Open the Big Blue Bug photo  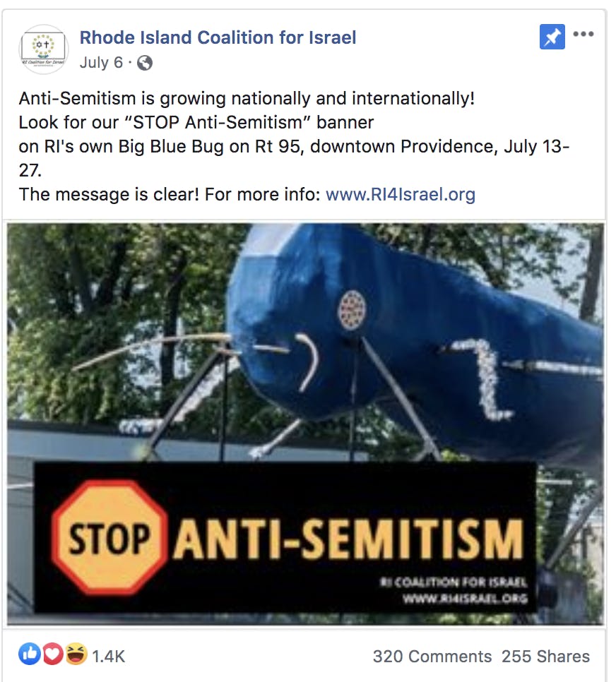305,424
